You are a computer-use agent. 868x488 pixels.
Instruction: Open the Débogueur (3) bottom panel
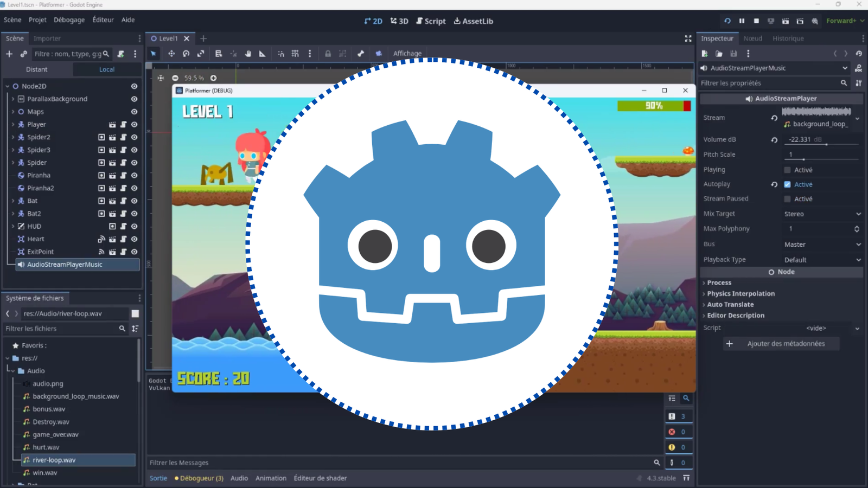click(x=199, y=478)
